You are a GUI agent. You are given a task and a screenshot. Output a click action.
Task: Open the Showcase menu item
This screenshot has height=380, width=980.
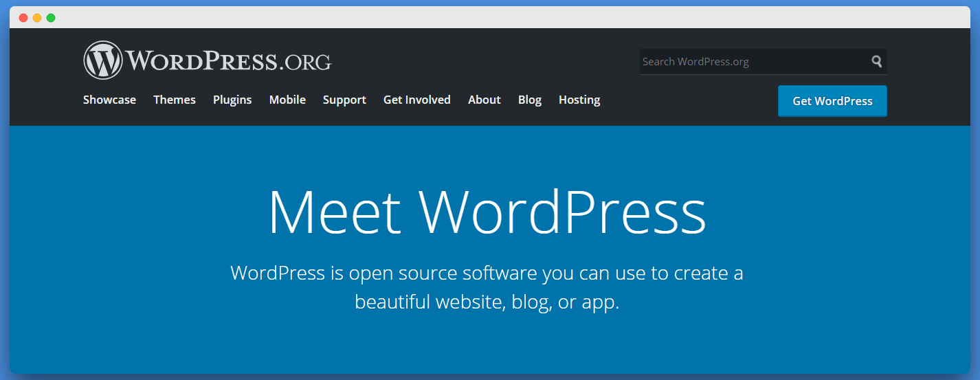[x=109, y=100]
